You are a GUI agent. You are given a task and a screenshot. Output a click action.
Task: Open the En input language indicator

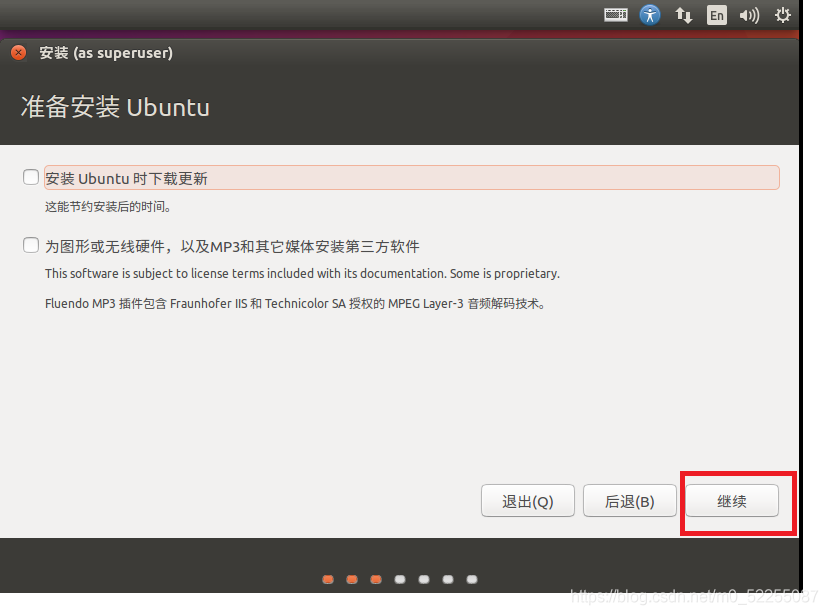717,15
